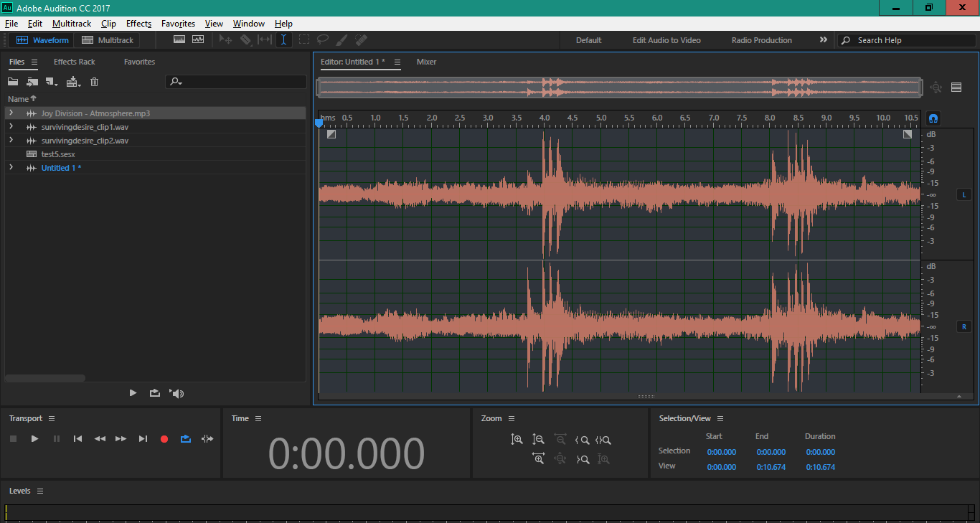Delete selected file with trash icon
Screen dimensions: 980x523
click(x=94, y=82)
